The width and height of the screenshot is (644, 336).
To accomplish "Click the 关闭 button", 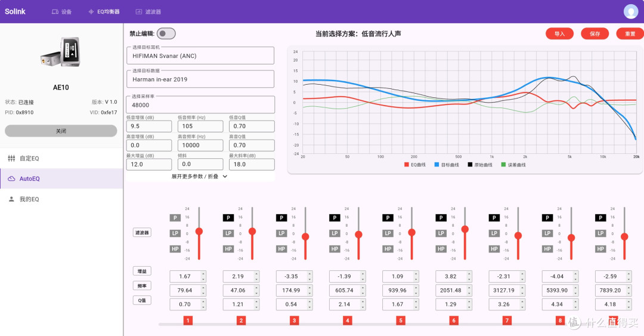I will click(x=61, y=131).
